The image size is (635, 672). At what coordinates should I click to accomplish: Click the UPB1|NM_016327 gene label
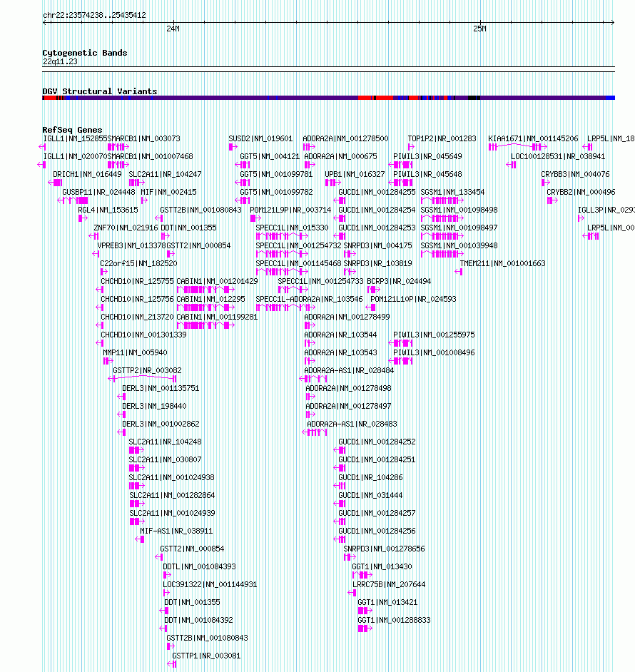[x=355, y=174]
